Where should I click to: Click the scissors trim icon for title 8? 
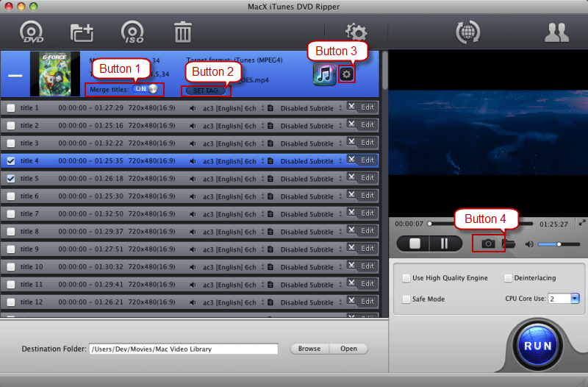pos(351,230)
